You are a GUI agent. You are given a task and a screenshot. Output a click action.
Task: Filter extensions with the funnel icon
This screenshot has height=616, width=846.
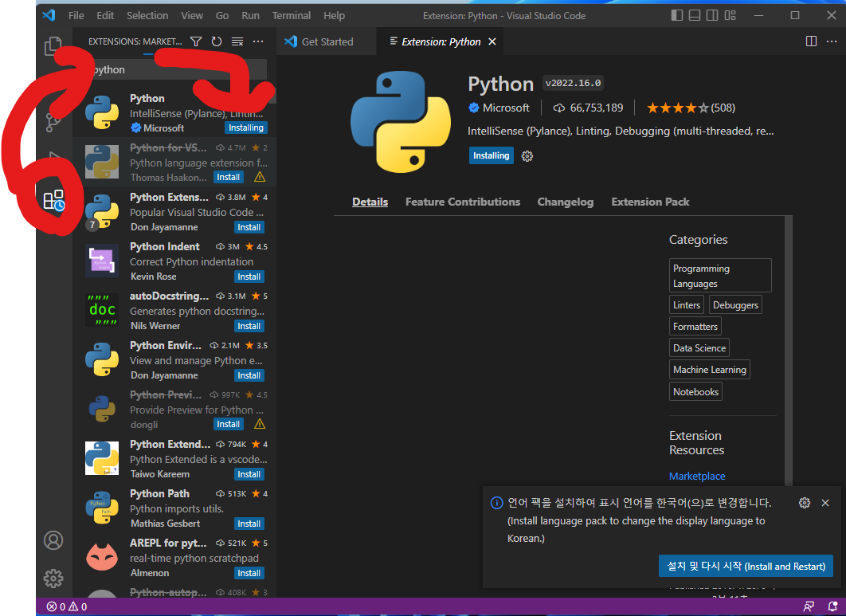197,41
